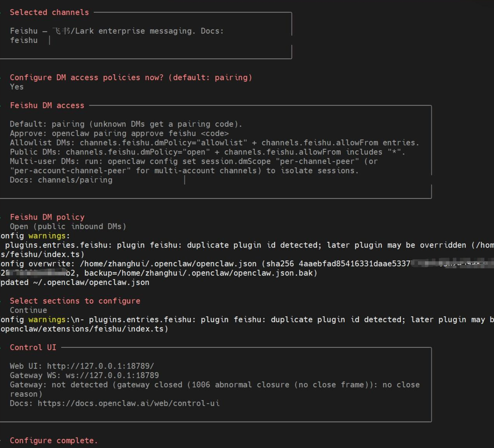Open the docs.openclaw.ai/web/control-ui link
The height and width of the screenshot is (448, 494).
[129, 403]
